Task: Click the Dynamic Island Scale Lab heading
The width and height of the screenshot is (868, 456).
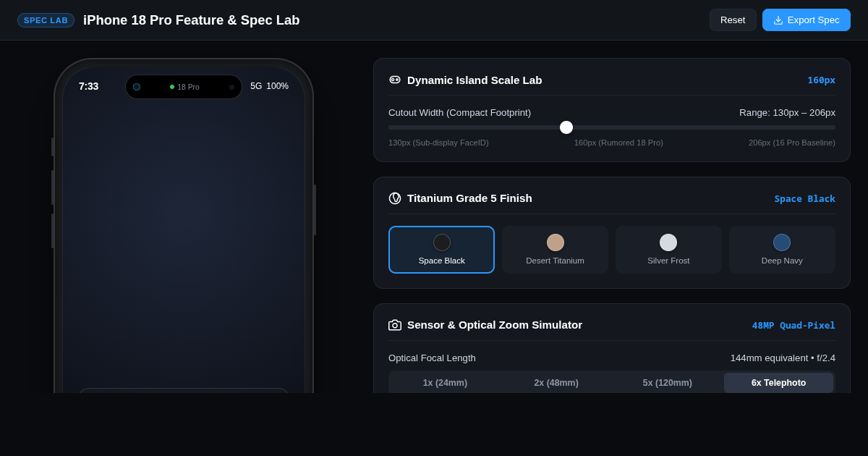Action: tap(475, 80)
